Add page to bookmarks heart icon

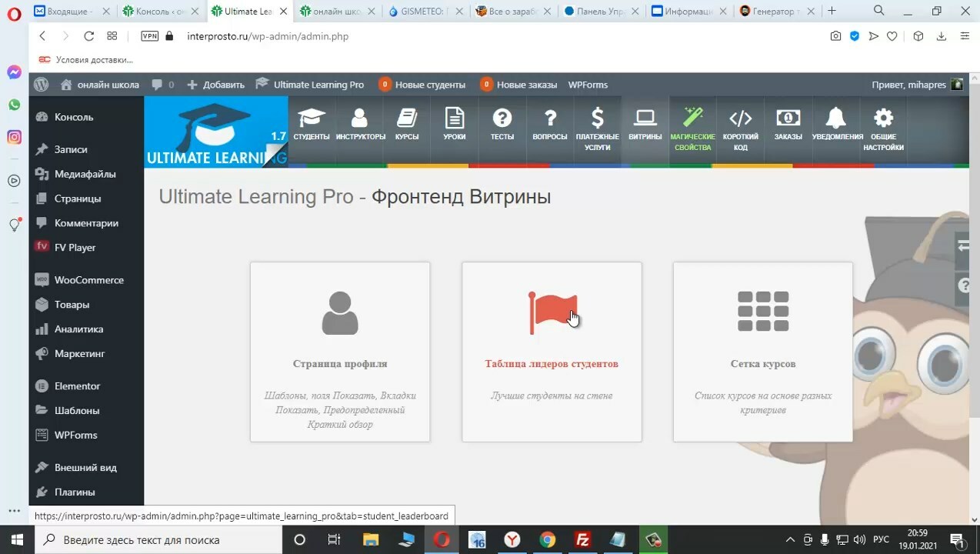click(892, 36)
